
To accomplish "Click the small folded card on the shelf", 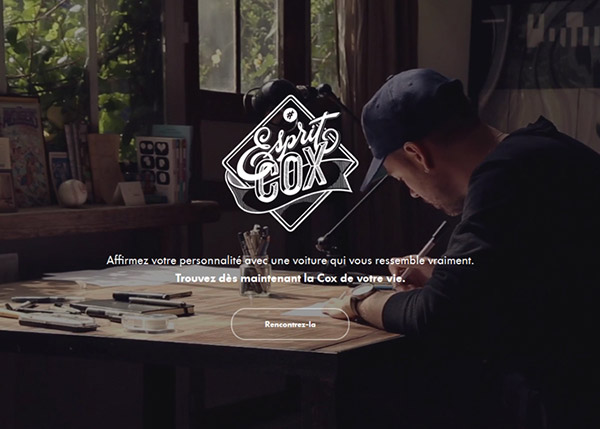I will (x=129, y=193).
